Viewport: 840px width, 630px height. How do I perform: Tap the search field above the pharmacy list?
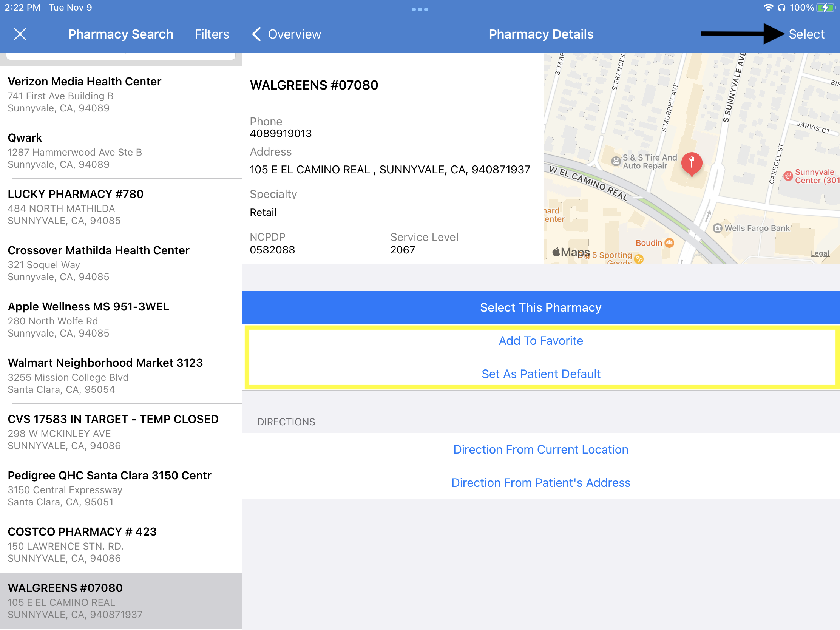click(121, 56)
